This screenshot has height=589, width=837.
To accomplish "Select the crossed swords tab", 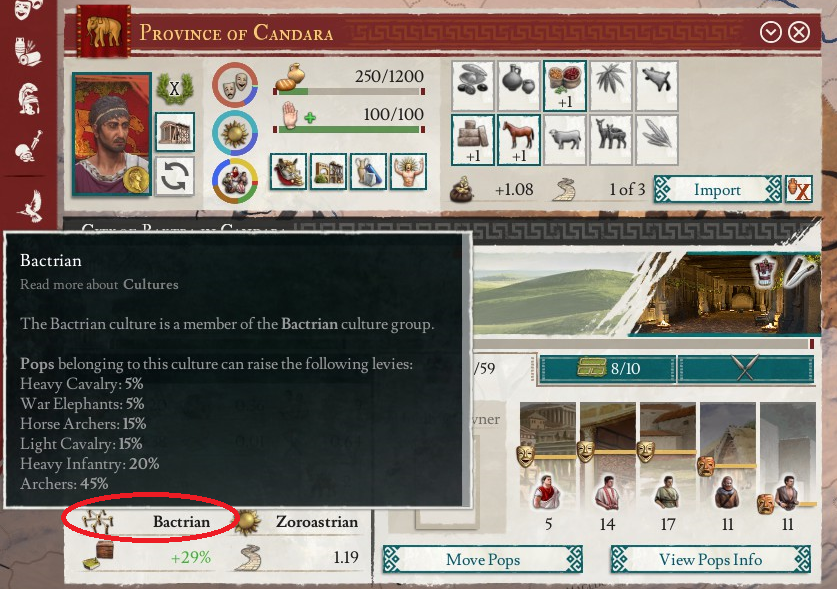I will (745, 368).
